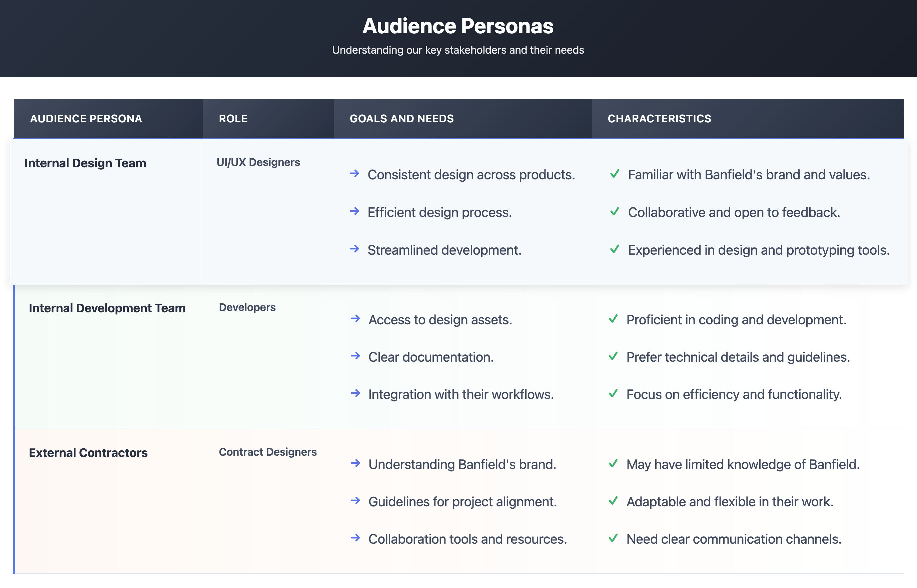This screenshot has height=588, width=917.
Task: Click arrow icon beside Understanding Banfield's brand
Action: (355, 463)
